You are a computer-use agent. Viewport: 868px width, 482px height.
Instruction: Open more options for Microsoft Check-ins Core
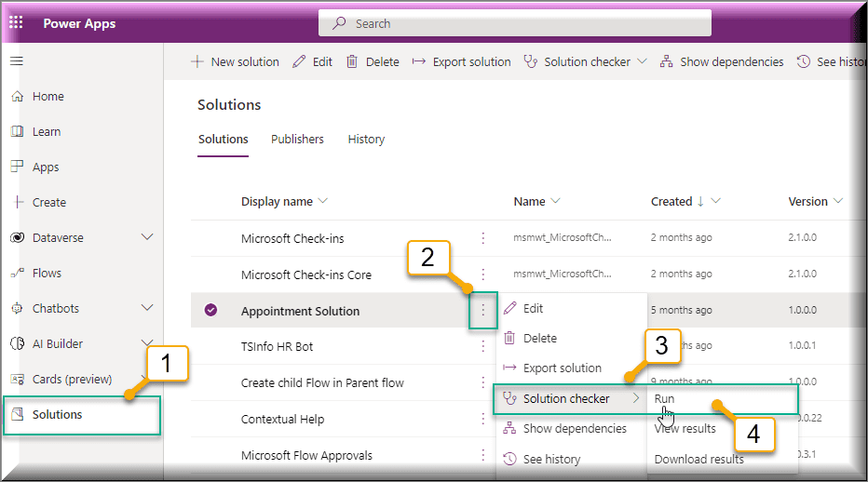[482, 274]
